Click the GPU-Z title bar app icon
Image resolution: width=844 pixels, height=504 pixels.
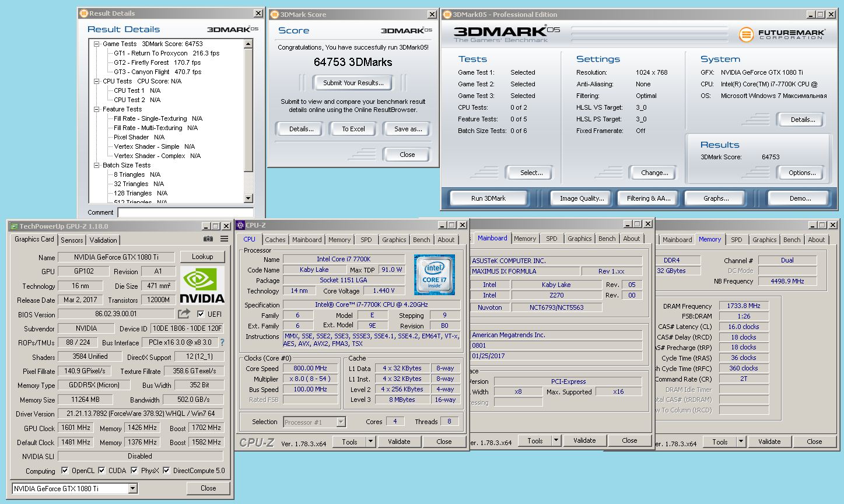click(14, 226)
